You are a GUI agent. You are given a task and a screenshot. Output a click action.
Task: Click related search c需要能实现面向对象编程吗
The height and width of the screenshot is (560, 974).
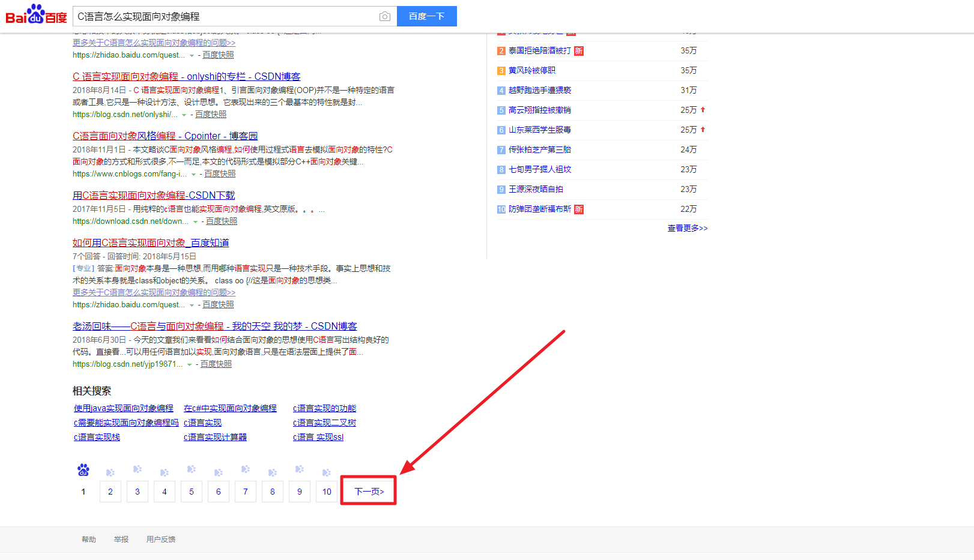(x=126, y=423)
